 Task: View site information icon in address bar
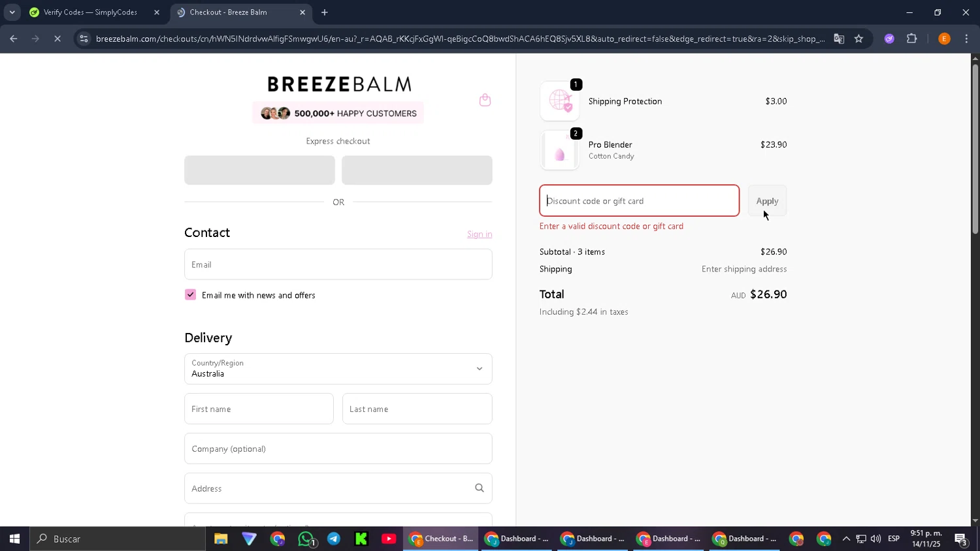84,39
